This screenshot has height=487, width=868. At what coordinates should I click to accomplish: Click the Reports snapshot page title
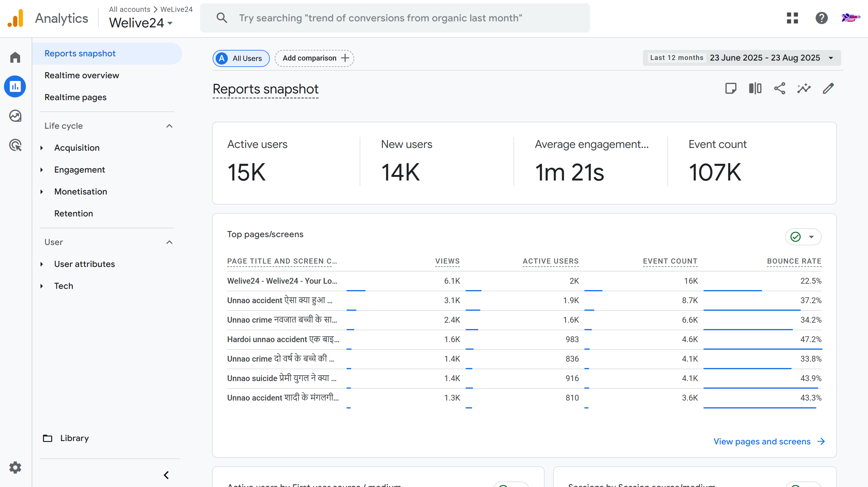[266, 89]
